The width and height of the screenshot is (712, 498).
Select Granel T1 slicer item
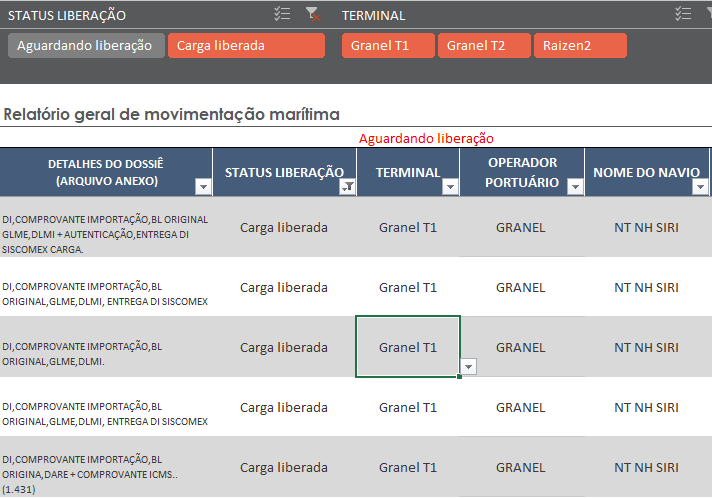[388, 45]
